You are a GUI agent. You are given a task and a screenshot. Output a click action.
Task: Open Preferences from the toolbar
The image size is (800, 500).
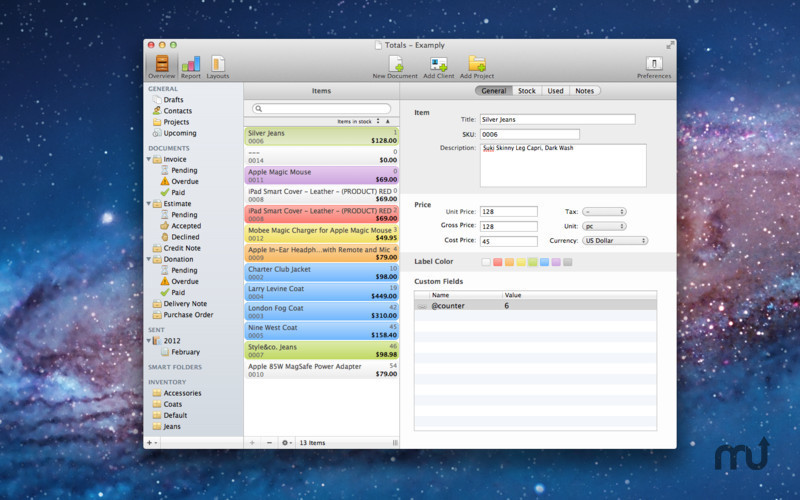[654, 67]
